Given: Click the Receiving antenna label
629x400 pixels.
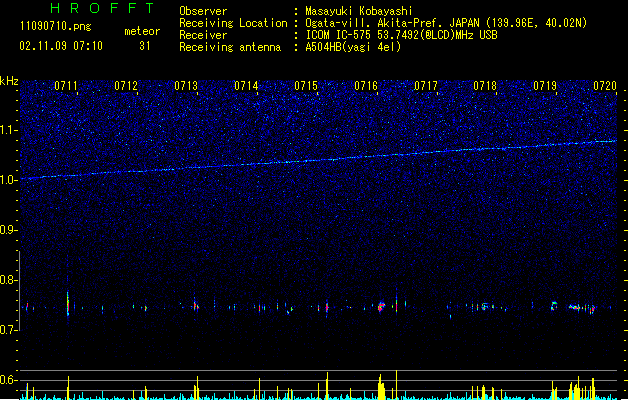Looking at the screenshot, I should coord(230,47).
